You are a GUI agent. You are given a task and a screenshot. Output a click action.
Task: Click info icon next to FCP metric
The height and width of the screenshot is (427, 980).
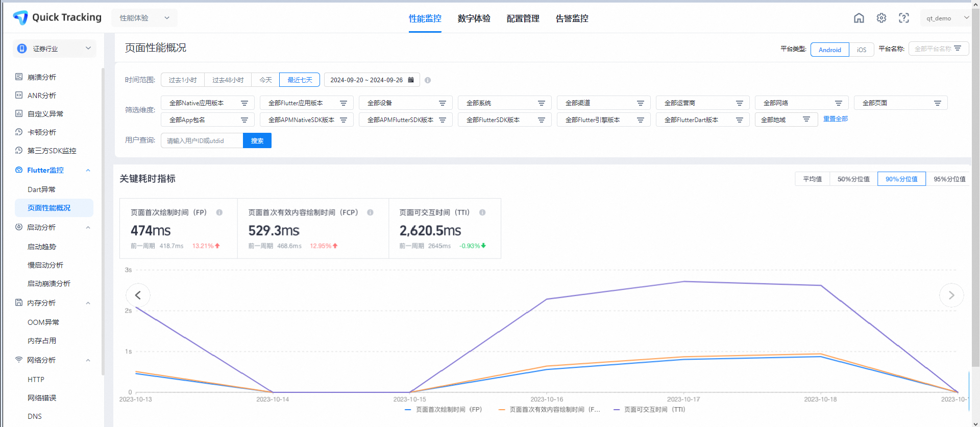371,212
